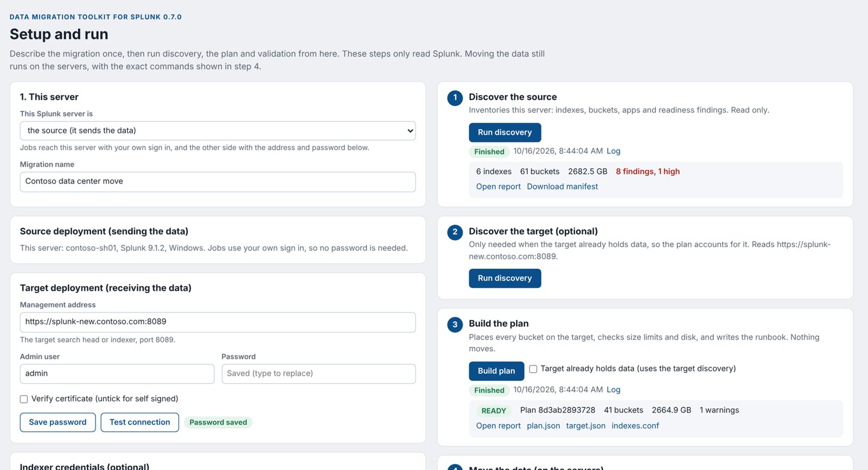The image size is (868, 470).
Task: Enable "Target already holds data" checkbox
Action: [x=533, y=369]
